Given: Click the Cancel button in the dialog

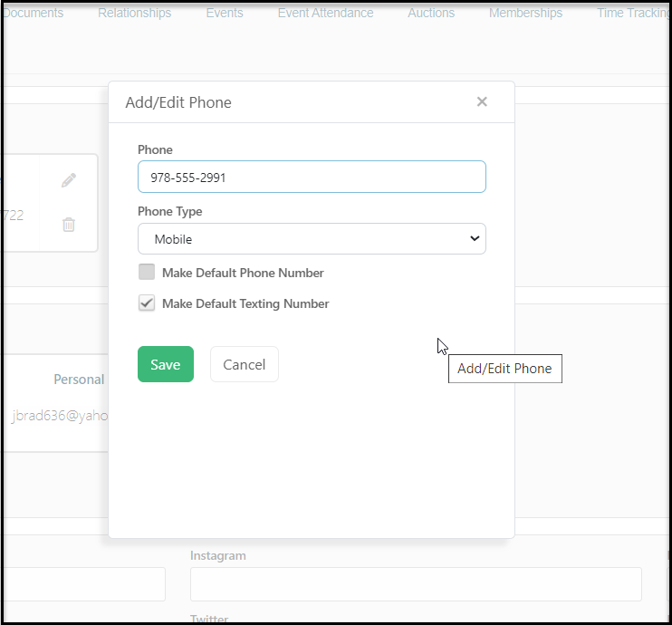Looking at the screenshot, I should click(x=245, y=364).
